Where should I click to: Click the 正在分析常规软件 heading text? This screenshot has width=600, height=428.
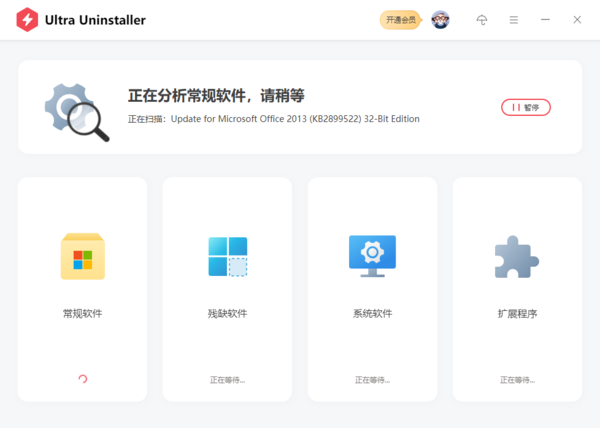pos(216,96)
